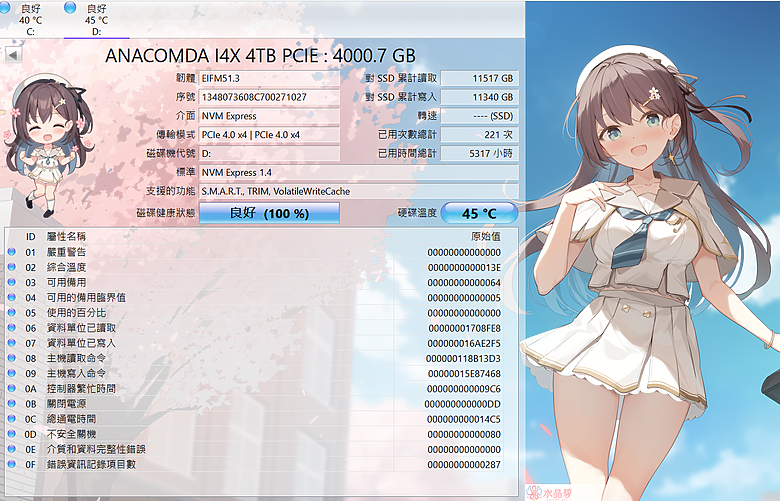
Task: Click status dot for attribute 08 主機讀取命令
Action: [11, 358]
